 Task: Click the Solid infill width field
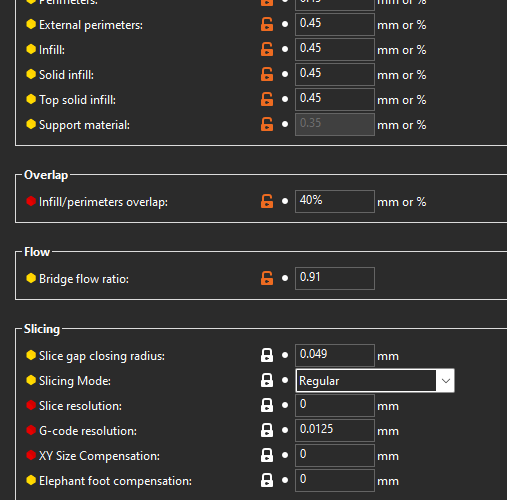pyautogui.click(x=335, y=75)
